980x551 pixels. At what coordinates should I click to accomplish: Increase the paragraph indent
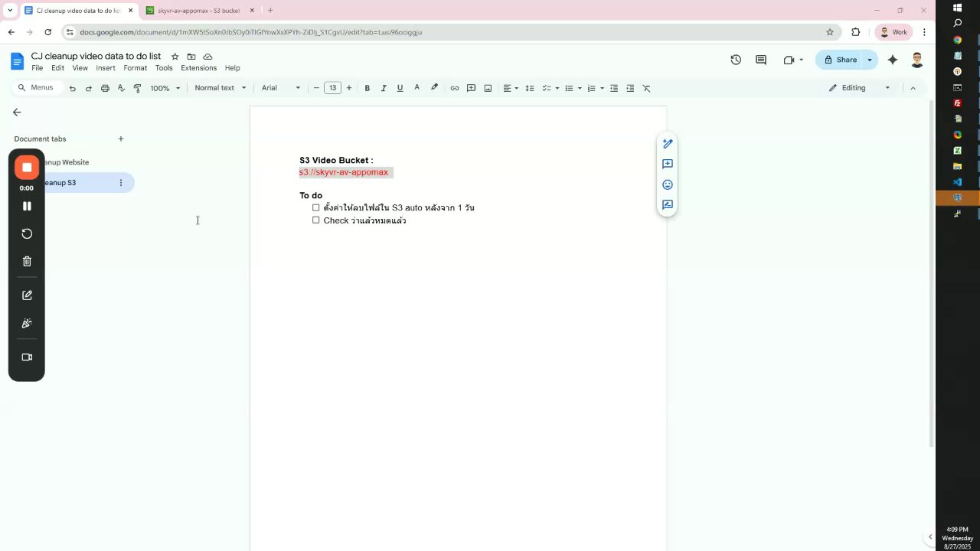630,88
